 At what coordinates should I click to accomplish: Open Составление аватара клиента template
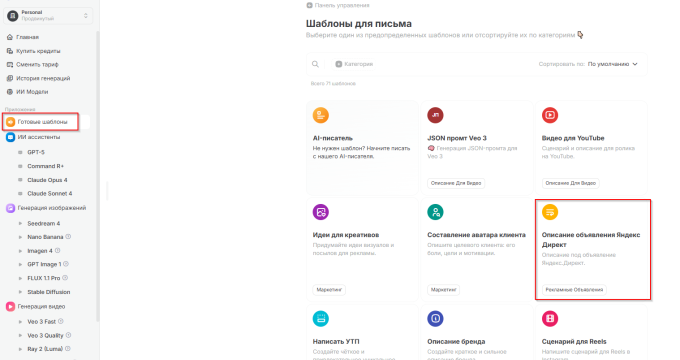[x=477, y=249]
